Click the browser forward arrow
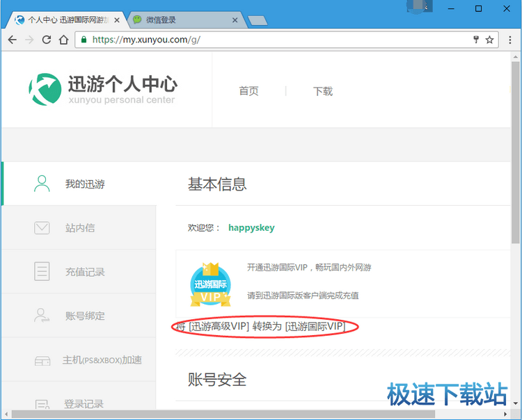This screenshot has width=522, height=420. [30, 40]
